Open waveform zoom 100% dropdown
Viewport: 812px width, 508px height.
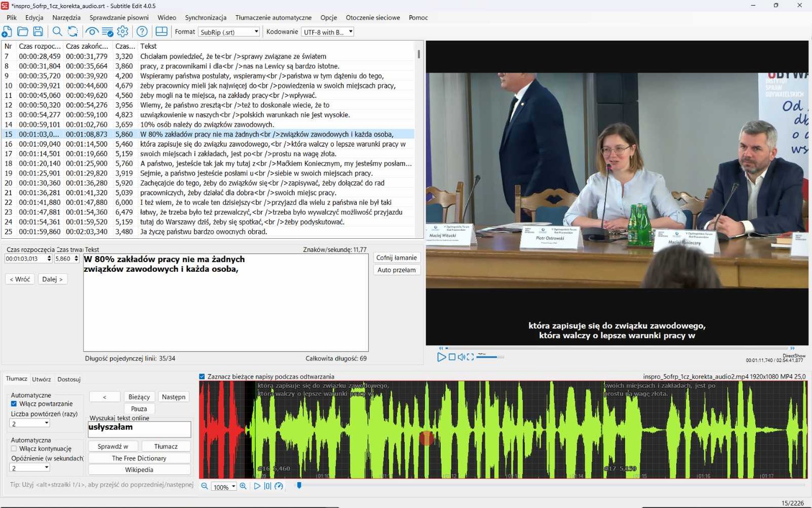(x=224, y=487)
